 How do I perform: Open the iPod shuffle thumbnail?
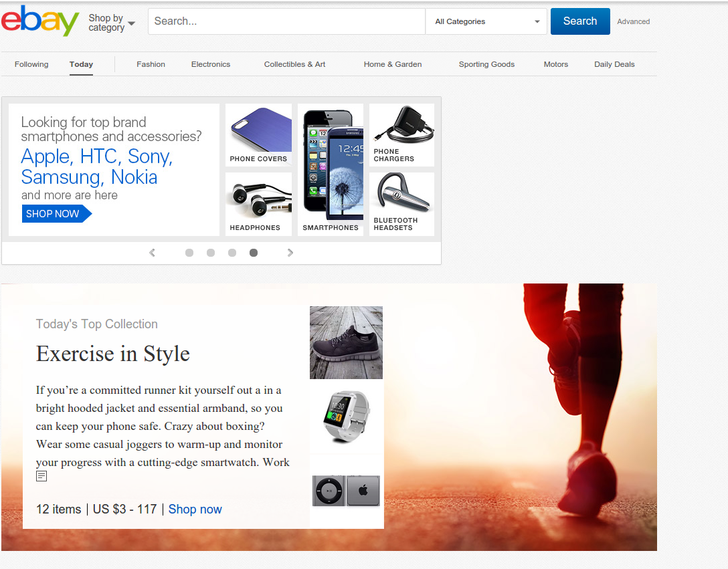pos(347,491)
